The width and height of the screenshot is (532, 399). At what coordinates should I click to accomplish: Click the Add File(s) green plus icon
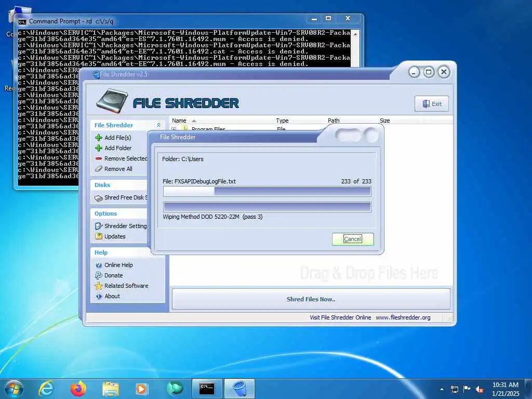99,137
